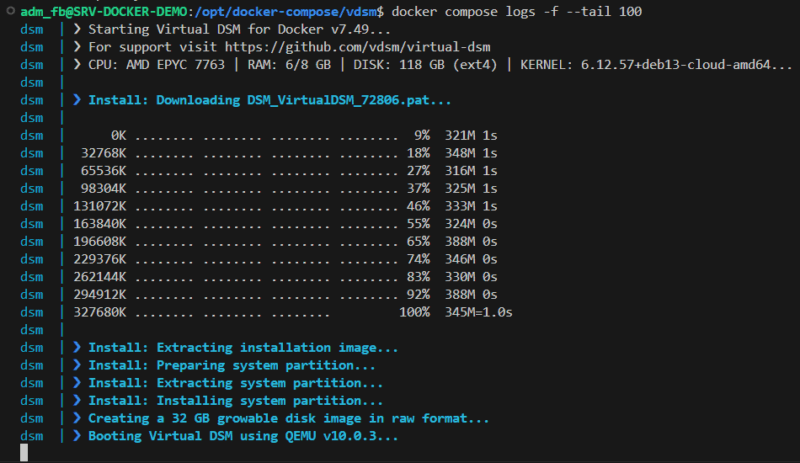This screenshot has width=800, height=463.
Task: Click the chevron before Creating a 32 GB
Action: click(77, 418)
